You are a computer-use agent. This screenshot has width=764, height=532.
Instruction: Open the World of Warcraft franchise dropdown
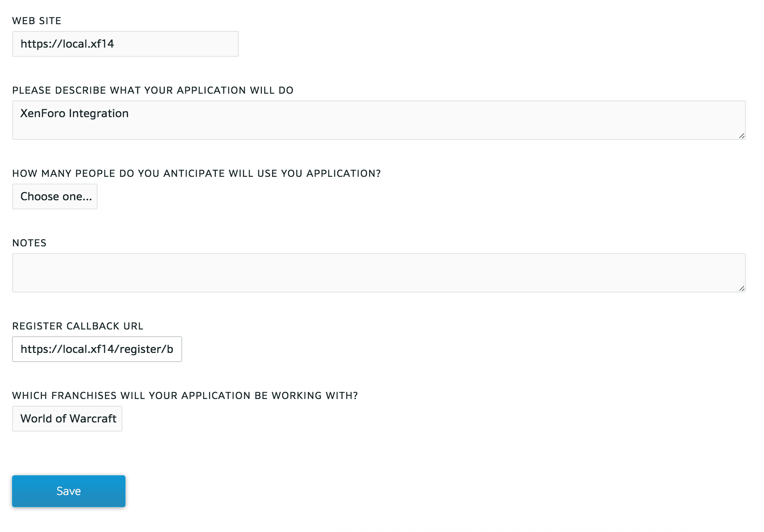point(67,419)
